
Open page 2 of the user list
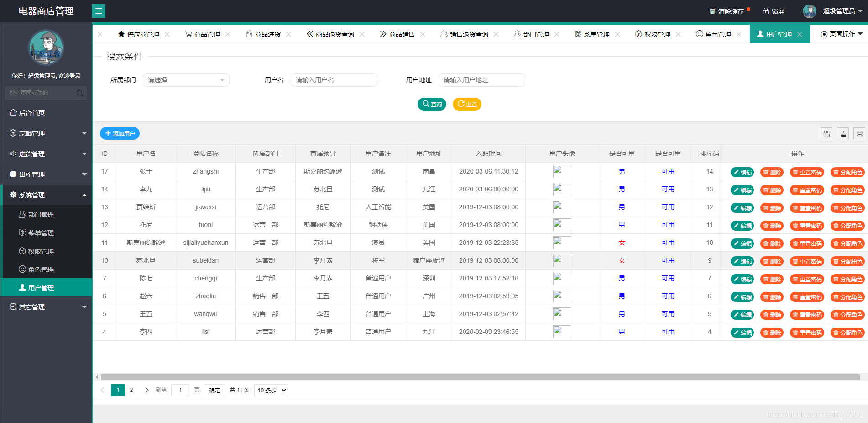131,390
